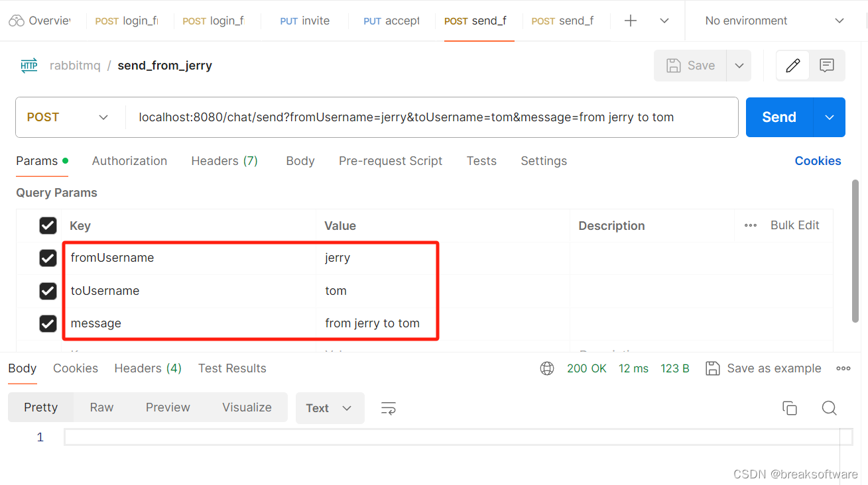This screenshot has height=485, width=868.
Task: Open the Test Results tab
Action: tap(232, 368)
